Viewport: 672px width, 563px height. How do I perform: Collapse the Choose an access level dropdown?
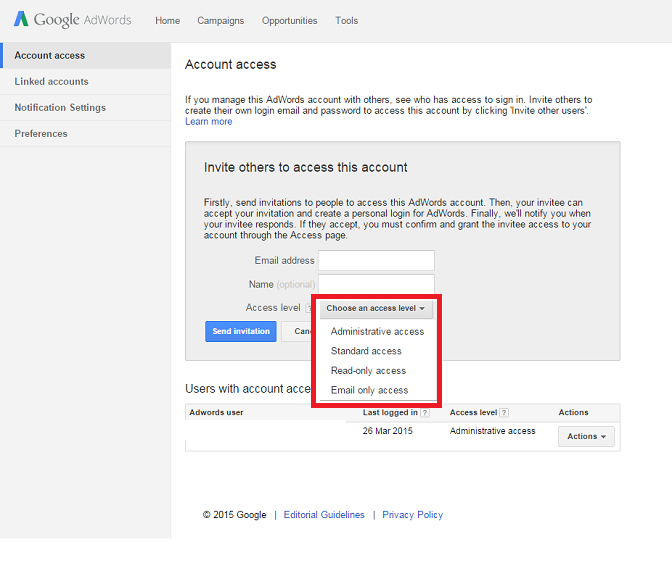tap(376, 308)
